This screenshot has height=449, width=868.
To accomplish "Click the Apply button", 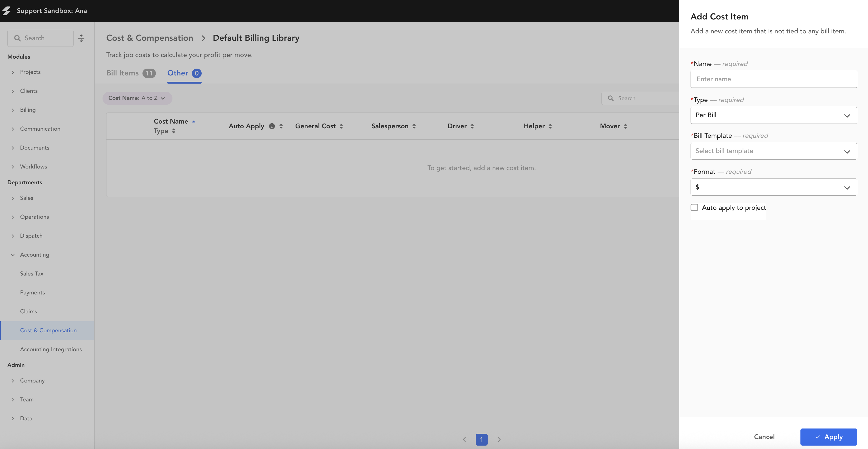I will pos(828,437).
